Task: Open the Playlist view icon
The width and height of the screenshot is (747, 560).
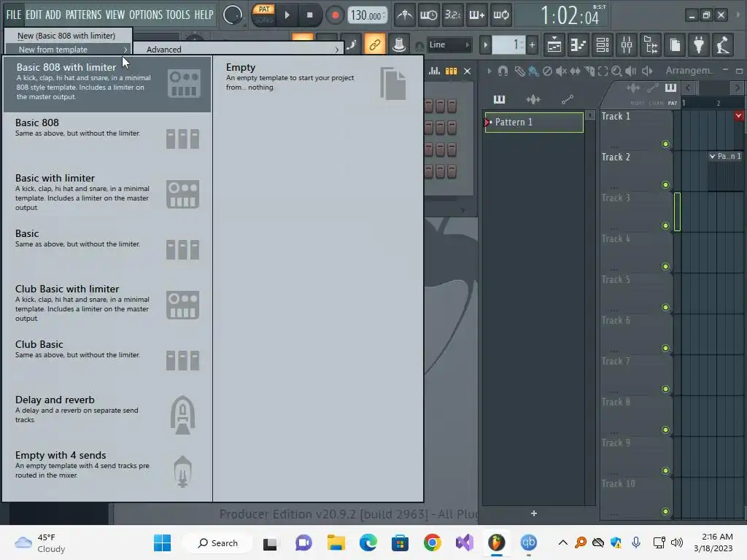Action: coord(554,45)
